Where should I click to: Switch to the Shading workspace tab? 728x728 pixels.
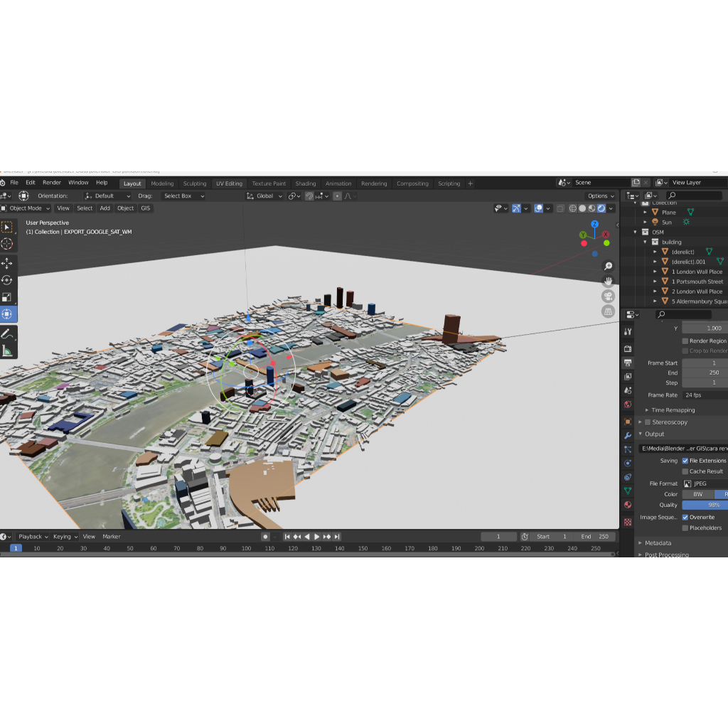[x=305, y=183]
